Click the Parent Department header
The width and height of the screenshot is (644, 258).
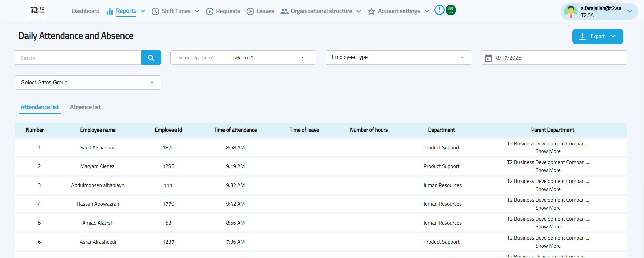coord(553,130)
